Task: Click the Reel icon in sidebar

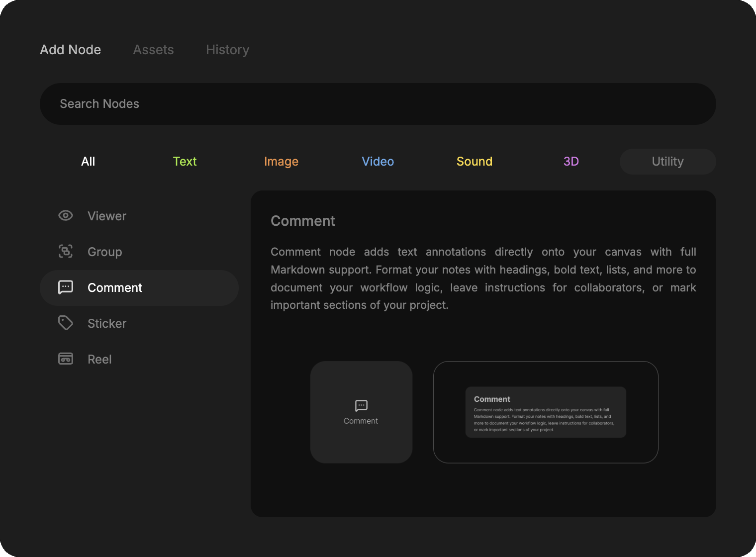Action: tap(66, 359)
